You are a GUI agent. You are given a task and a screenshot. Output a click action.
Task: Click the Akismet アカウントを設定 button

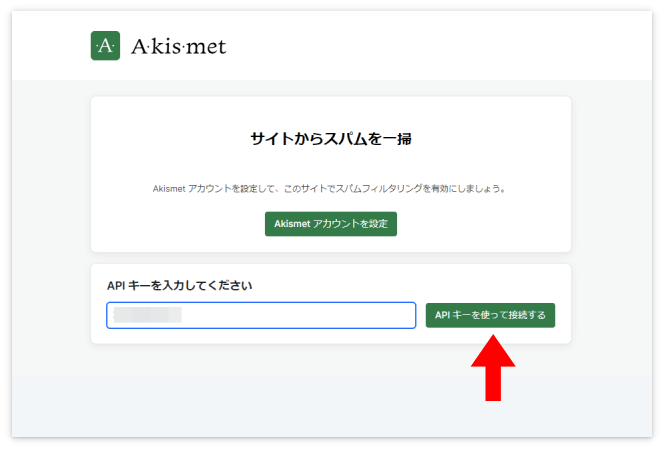point(331,224)
